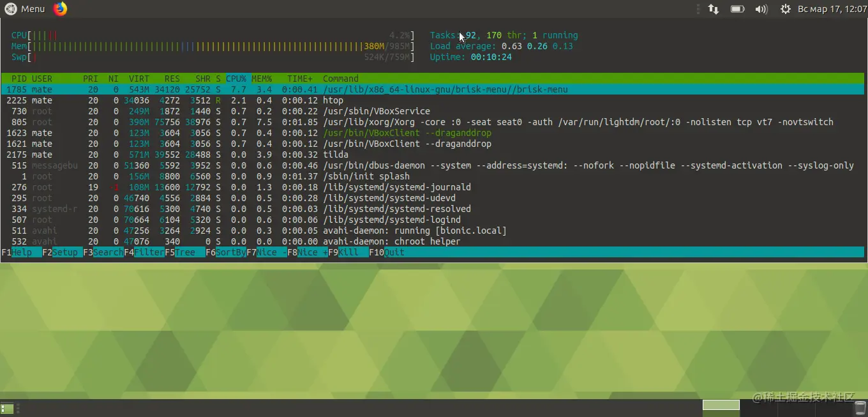Sort by the VIRT column header
868x417 pixels.
point(139,79)
